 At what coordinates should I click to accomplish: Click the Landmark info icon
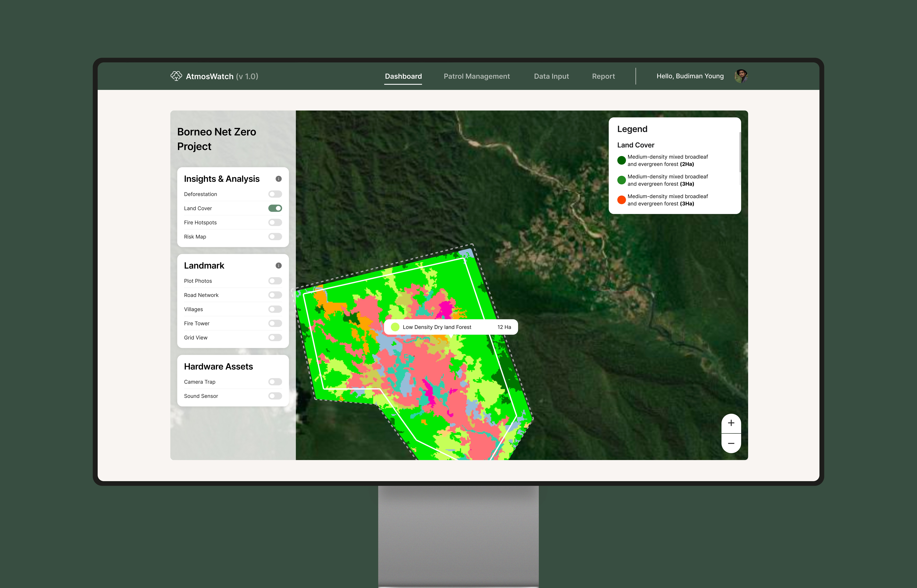click(279, 265)
